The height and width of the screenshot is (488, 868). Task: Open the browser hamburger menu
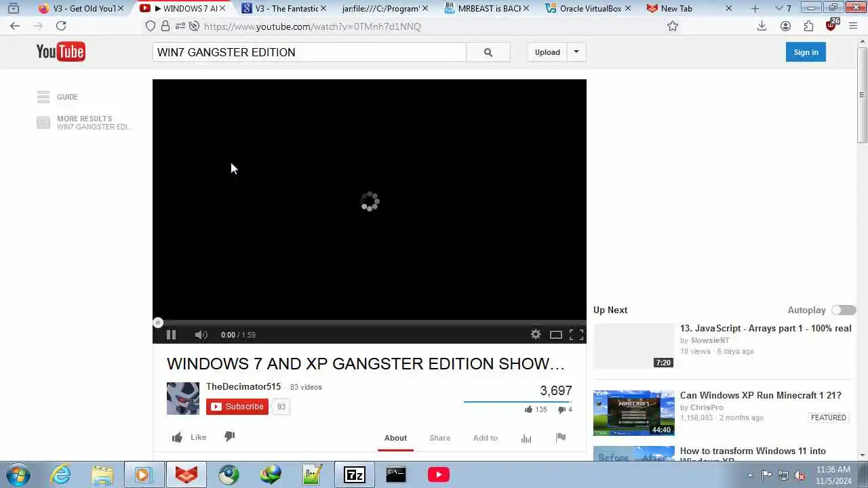tap(854, 26)
